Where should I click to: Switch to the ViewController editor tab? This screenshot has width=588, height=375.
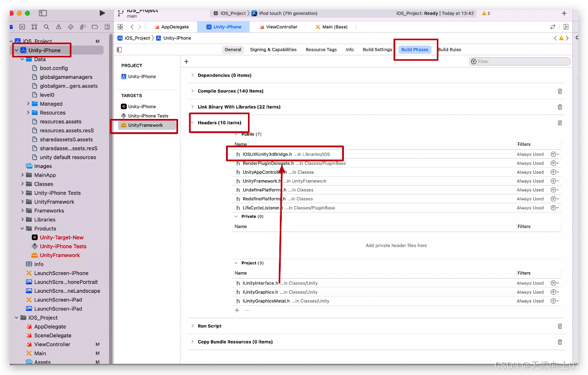pos(278,27)
